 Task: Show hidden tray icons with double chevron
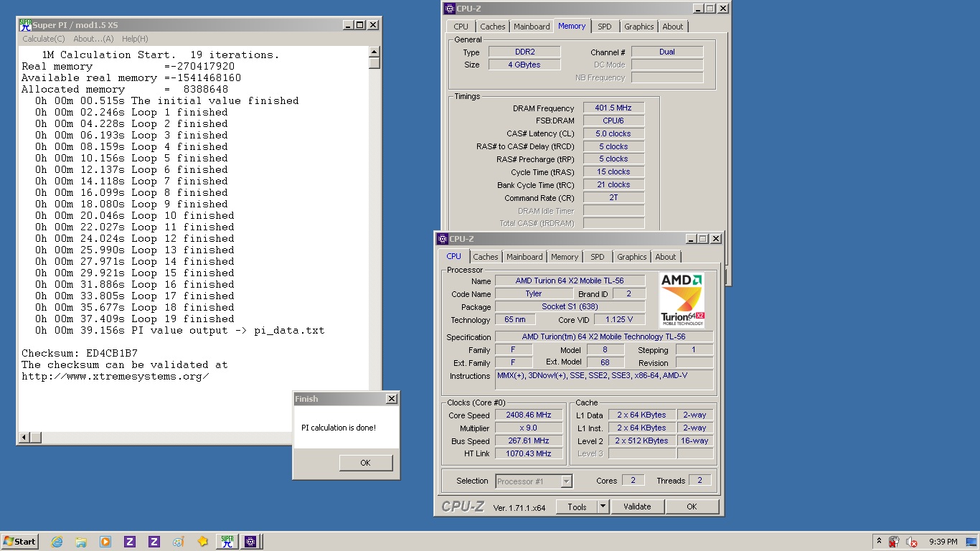tap(879, 541)
